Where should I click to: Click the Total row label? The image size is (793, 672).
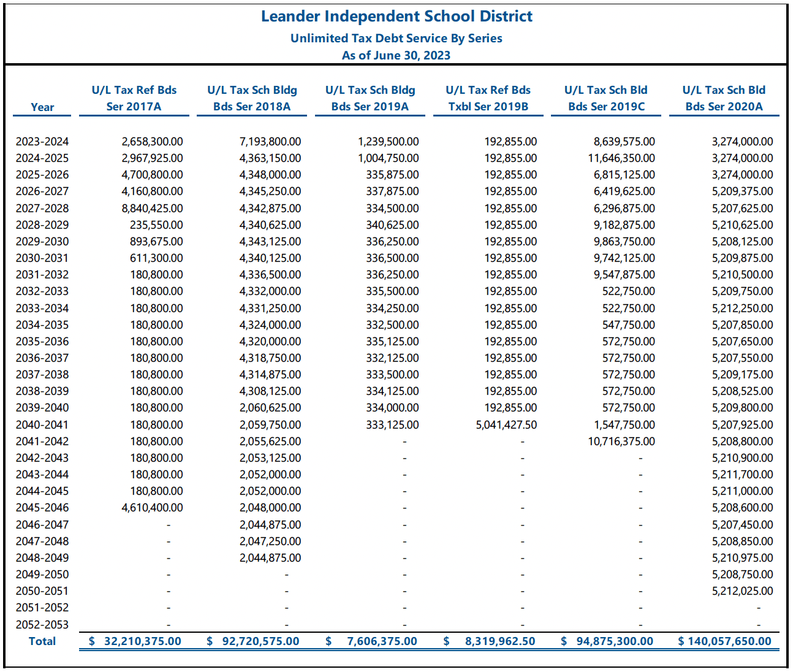pyautogui.click(x=42, y=641)
